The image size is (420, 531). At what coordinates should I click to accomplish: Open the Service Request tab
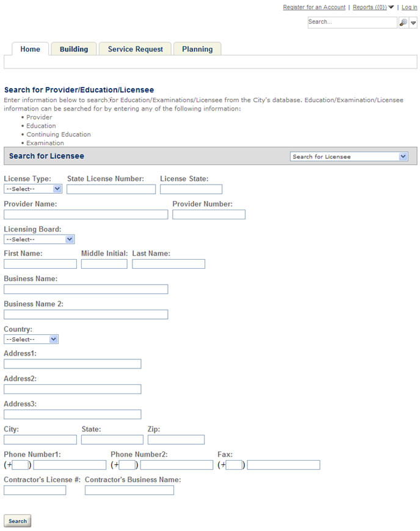[x=136, y=49]
